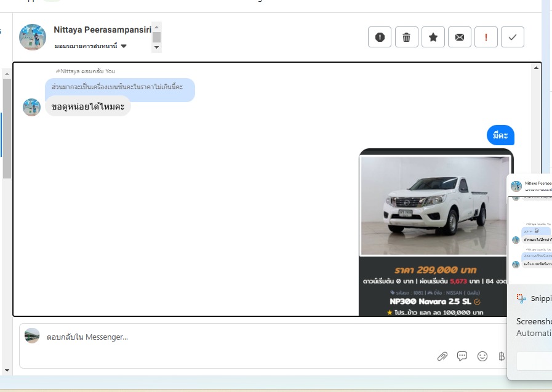Open the Nissan Navara car image
This screenshot has width=552, height=392.
coord(435,206)
